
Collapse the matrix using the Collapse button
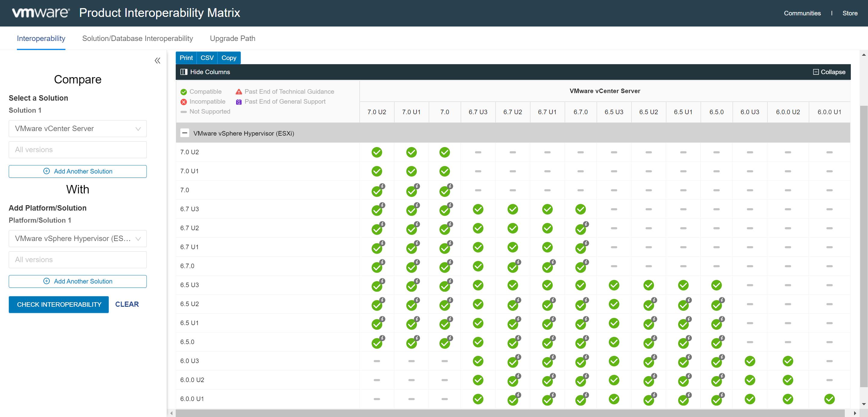[x=829, y=71]
